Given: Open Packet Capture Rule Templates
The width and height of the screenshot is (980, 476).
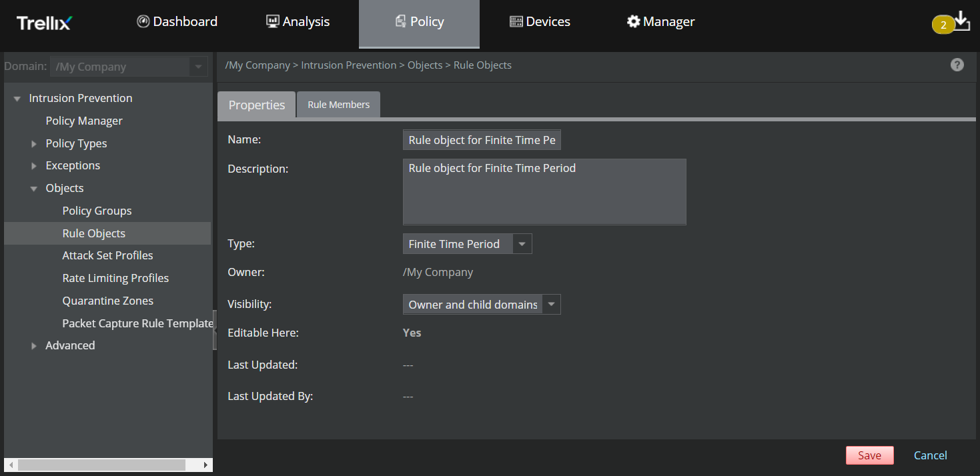Looking at the screenshot, I should click(x=137, y=323).
